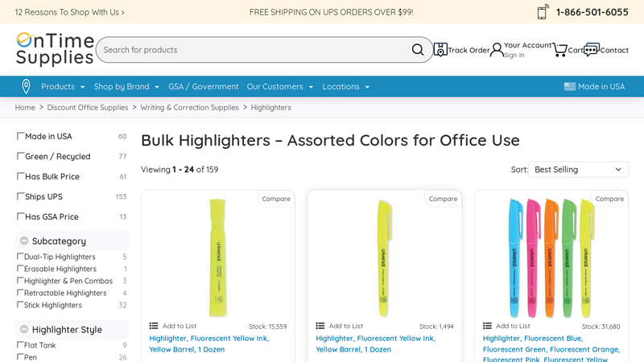Viewport: 644px width, 362px height.
Task: Tick the Has GSA Price checkbox
Action: (20, 216)
